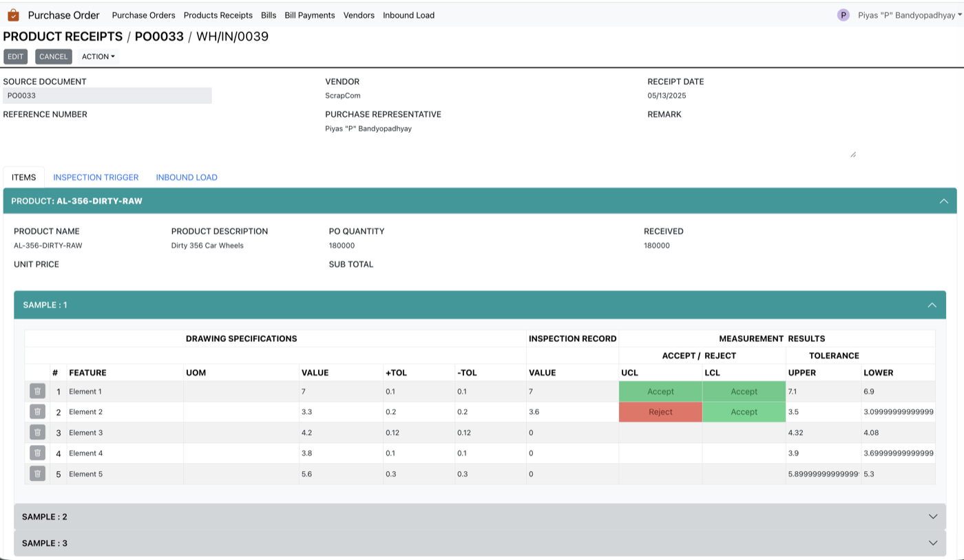Viewport: 964px width, 560px height.
Task: Click the Feature column header
Action: (87, 373)
